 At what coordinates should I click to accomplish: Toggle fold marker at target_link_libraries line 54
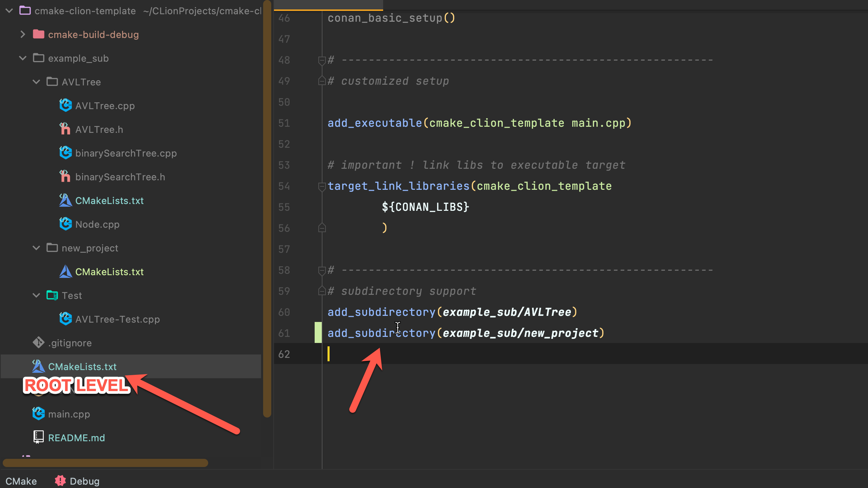[x=322, y=186]
